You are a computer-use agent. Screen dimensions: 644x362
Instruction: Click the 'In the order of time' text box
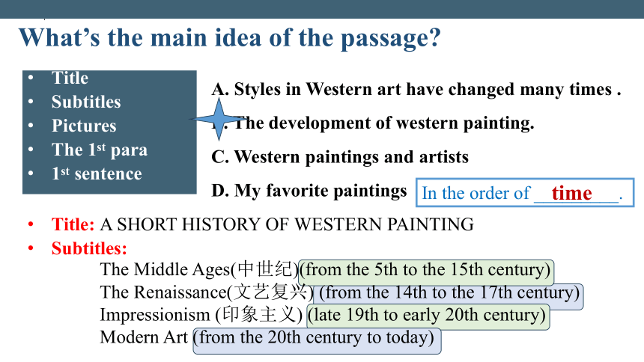click(525, 192)
